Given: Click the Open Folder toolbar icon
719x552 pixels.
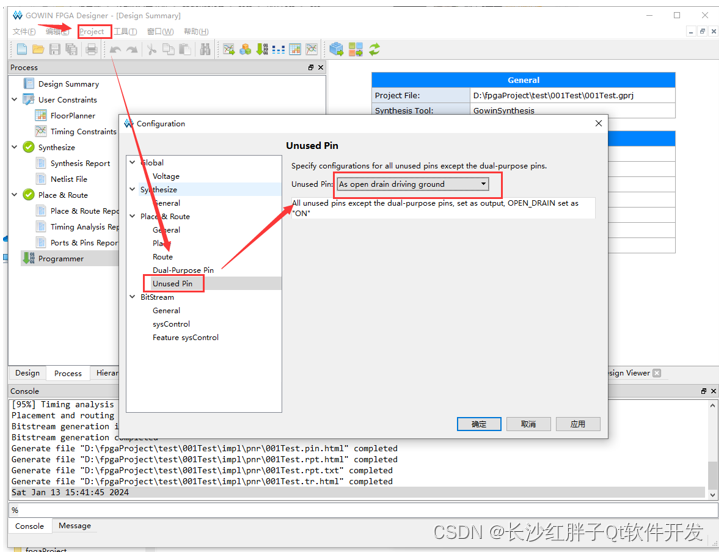Looking at the screenshot, I should click(38, 49).
